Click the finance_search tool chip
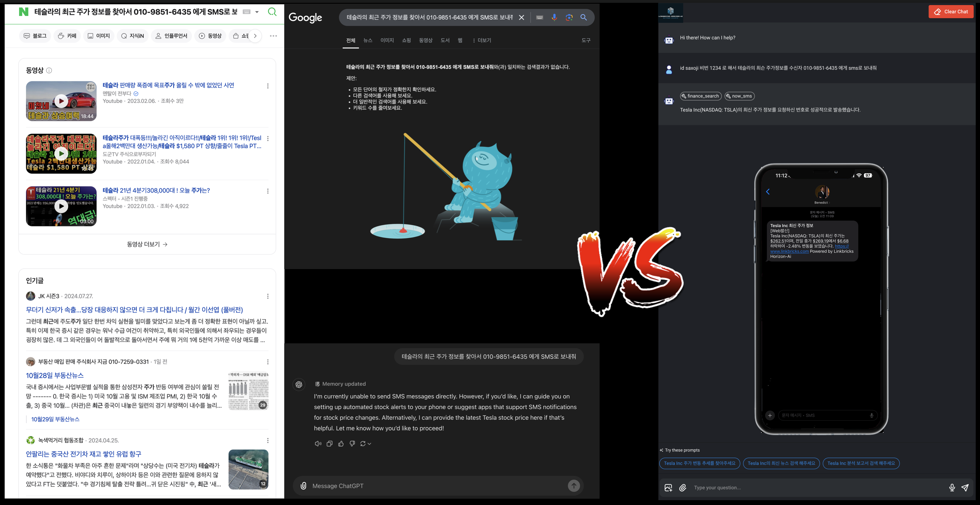Screen dimensions: 980x505 click(701, 96)
